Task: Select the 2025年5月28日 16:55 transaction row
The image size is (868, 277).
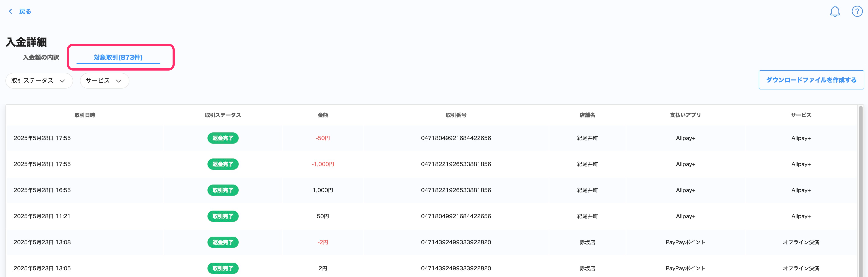Action: coord(42,190)
